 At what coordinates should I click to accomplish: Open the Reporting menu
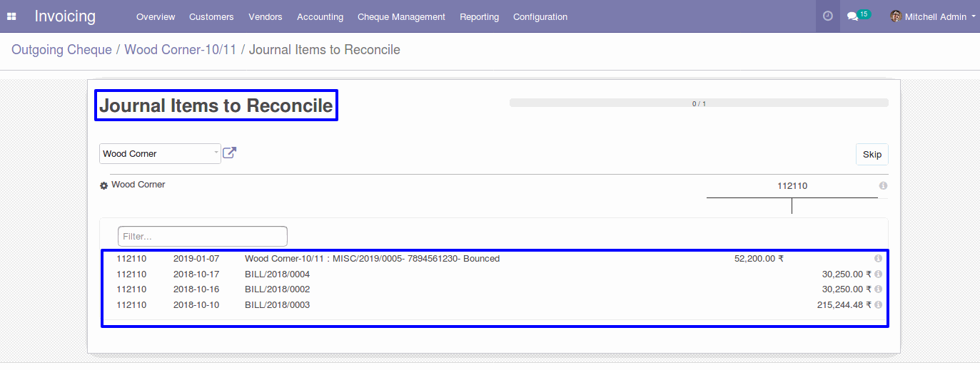(479, 16)
